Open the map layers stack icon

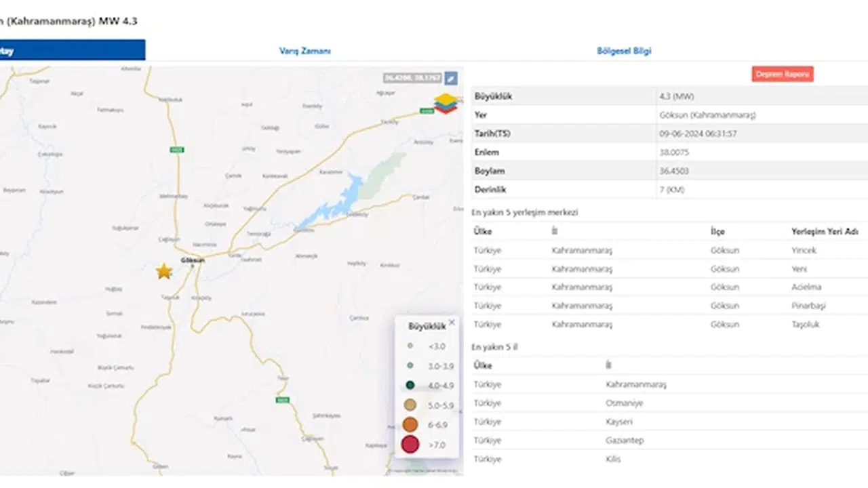point(446,103)
